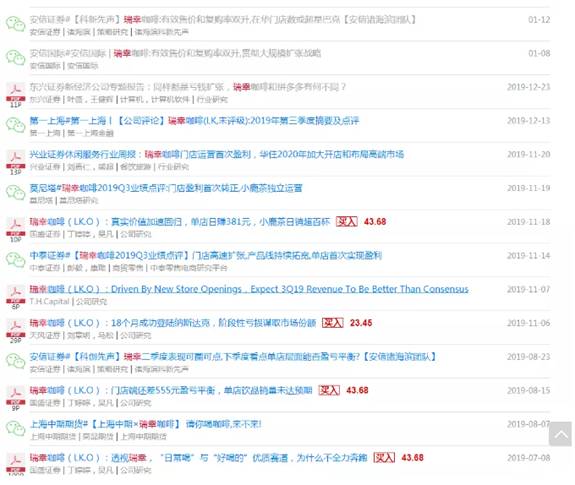This screenshot has height=485, width=575.
Task: Open report link dated 2019-12-13
Action: (x=194, y=121)
